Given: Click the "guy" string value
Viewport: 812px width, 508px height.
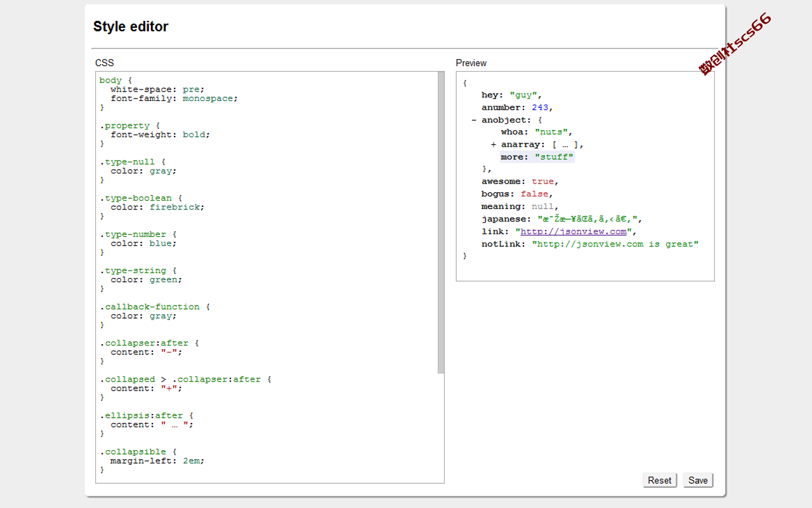Looking at the screenshot, I should click(x=523, y=95).
